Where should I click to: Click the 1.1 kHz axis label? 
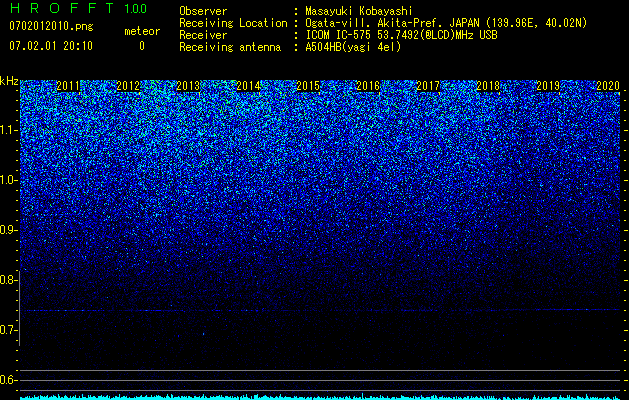[x=9, y=130]
